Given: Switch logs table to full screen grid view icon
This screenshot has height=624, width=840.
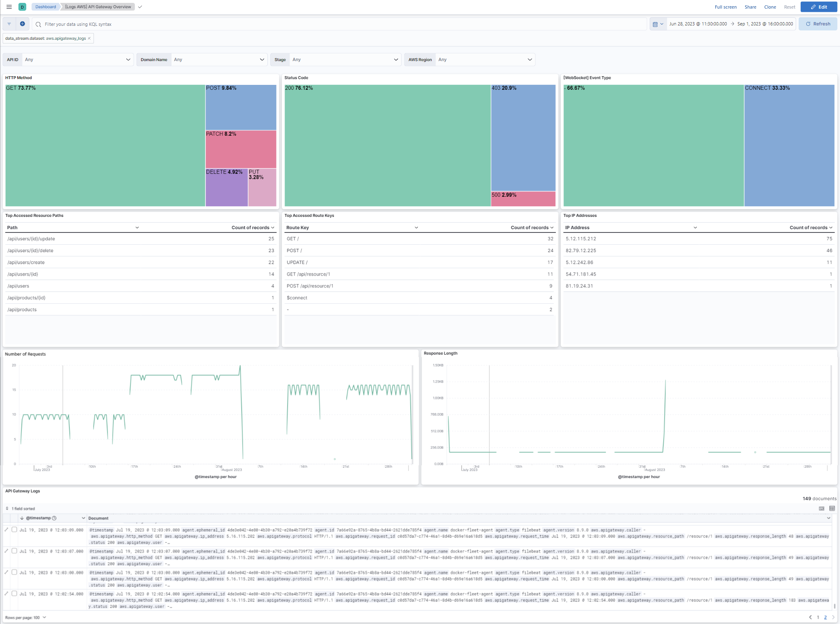Looking at the screenshot, I should point(832,508).
